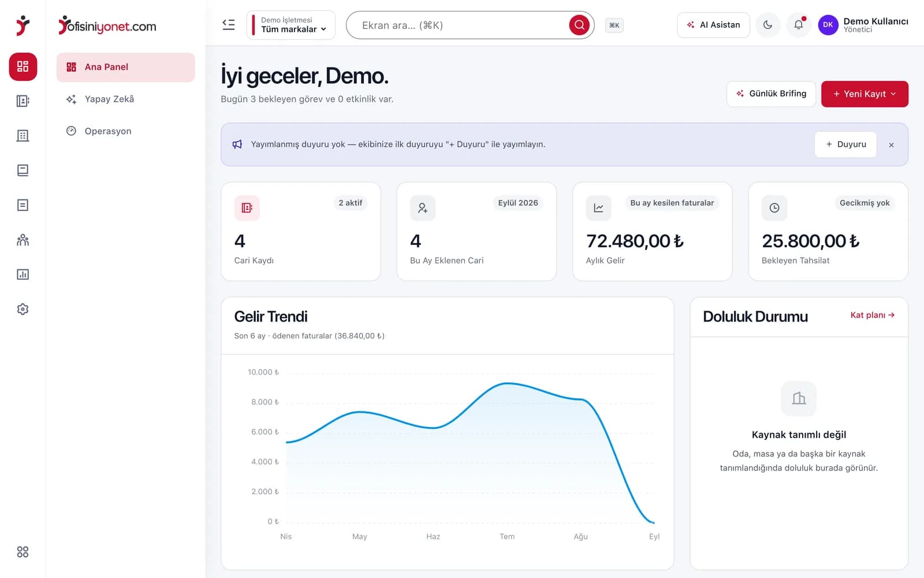Click the Kaynak tanımlı değil building icon
The image size is (924, 578).
[x=799, y=398]
